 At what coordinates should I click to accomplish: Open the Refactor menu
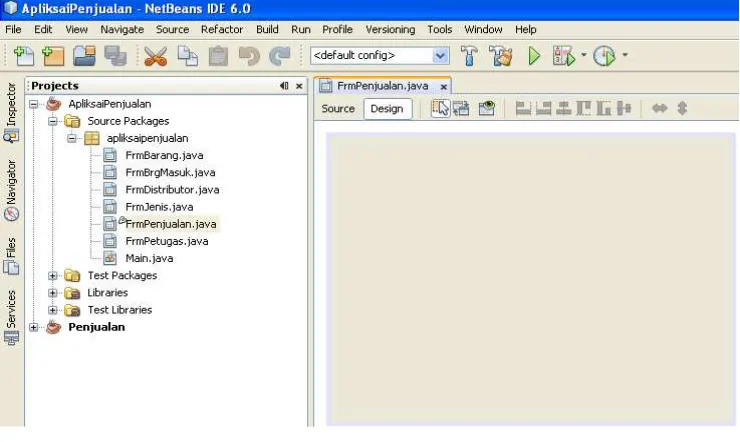click(x=222, y=29)
